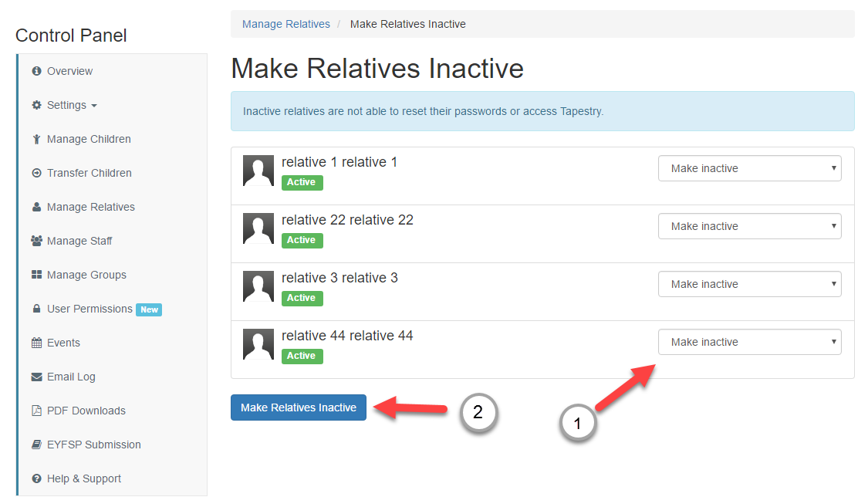Click the Manage Staff group icon
This screenshot has width=868, height=497.
36,241
